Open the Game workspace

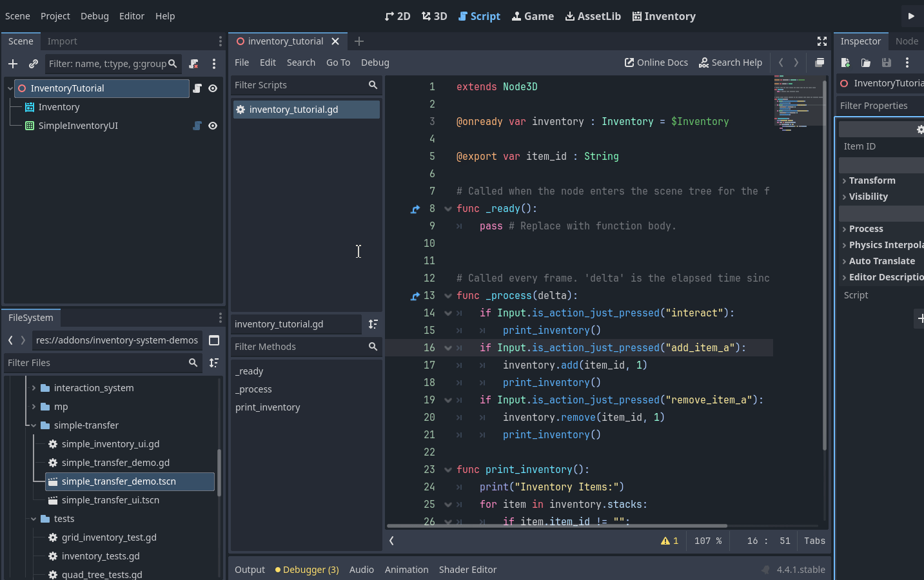click(x=533, y=16)
